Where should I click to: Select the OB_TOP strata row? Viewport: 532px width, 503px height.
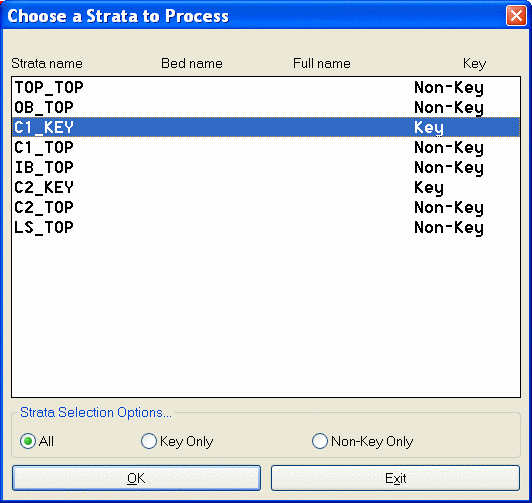(x=266, y=108)
